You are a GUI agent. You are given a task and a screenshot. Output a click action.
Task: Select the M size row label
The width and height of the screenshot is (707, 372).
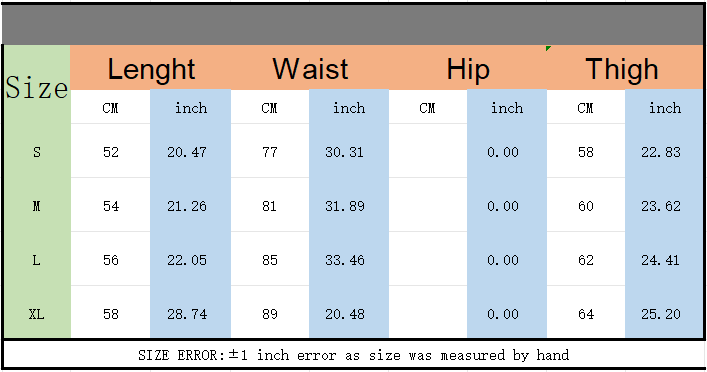pos(37,206)
